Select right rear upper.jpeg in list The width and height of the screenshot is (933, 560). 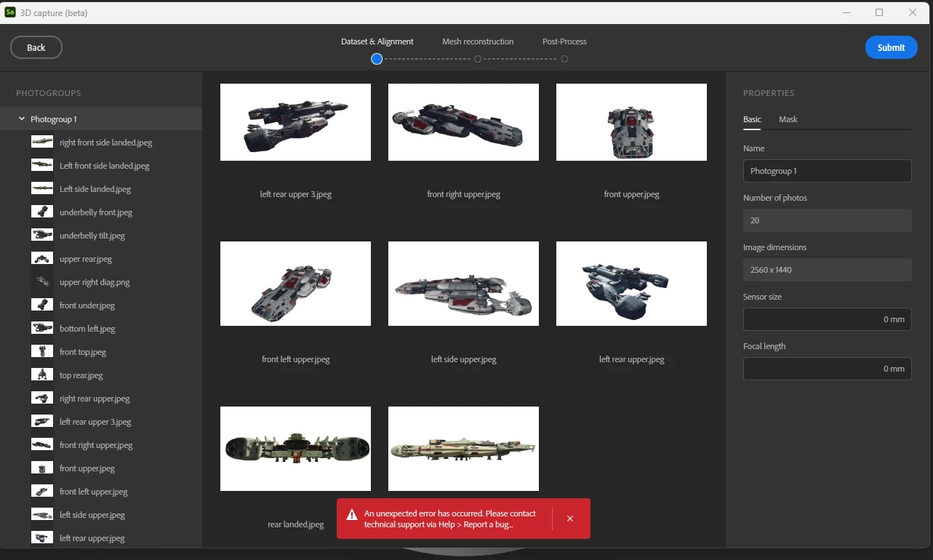pyautogui.click(x=101, y=399)
